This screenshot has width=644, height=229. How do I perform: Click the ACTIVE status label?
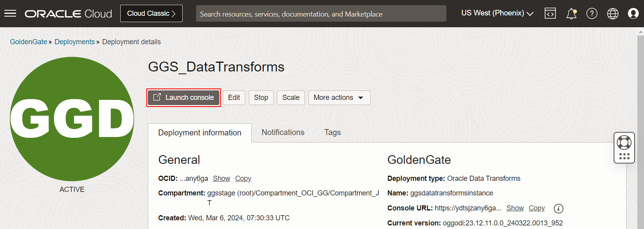[x=72, y=190]
